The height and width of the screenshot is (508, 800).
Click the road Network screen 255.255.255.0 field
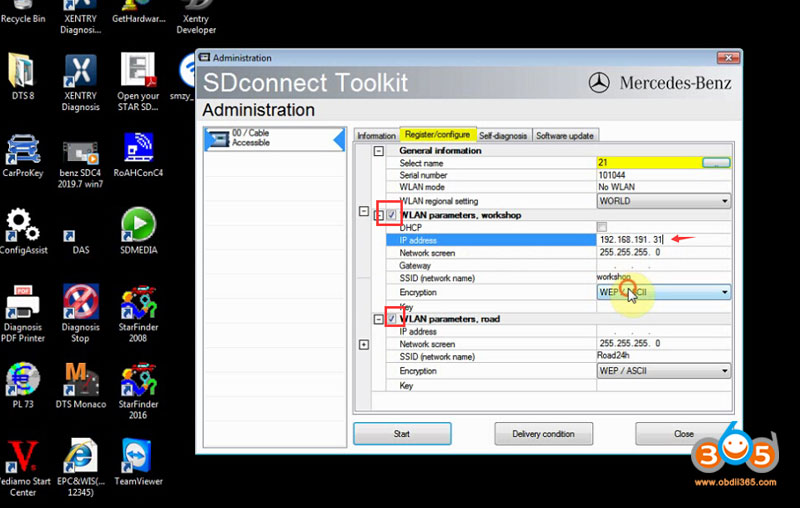tap(663, 344)
